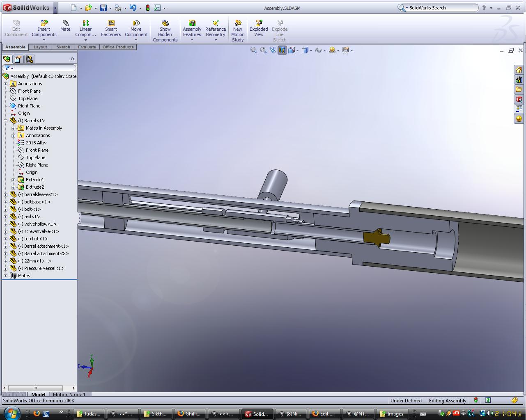Open the PropertyManager tab icon

18,59
